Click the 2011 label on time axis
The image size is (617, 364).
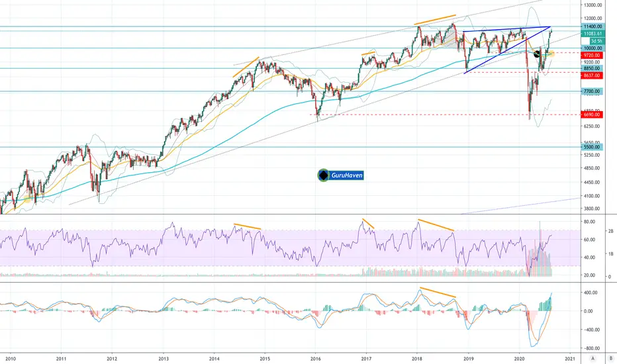61,359
